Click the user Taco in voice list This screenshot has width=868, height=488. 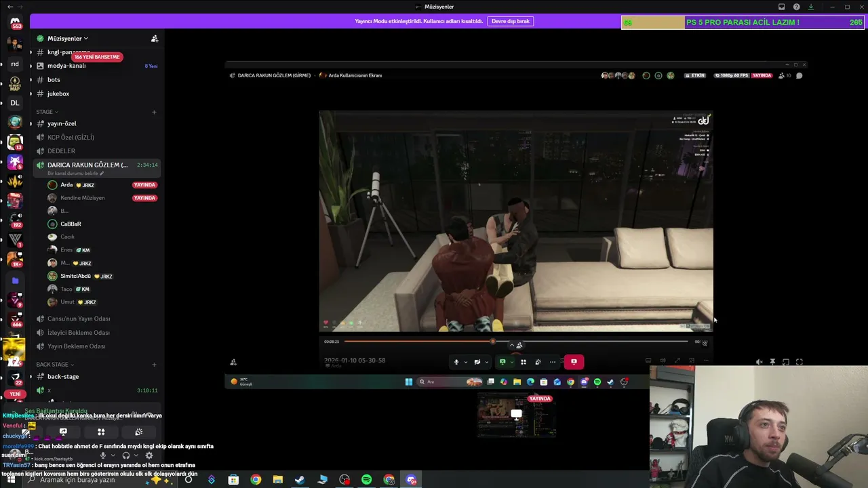pos(66,289)
